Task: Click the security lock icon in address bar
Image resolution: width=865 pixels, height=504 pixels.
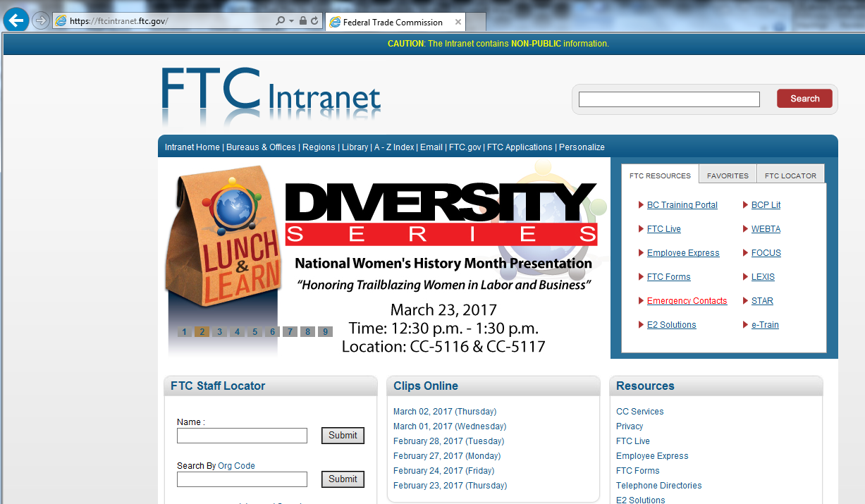Action: (x=302, y=21)
